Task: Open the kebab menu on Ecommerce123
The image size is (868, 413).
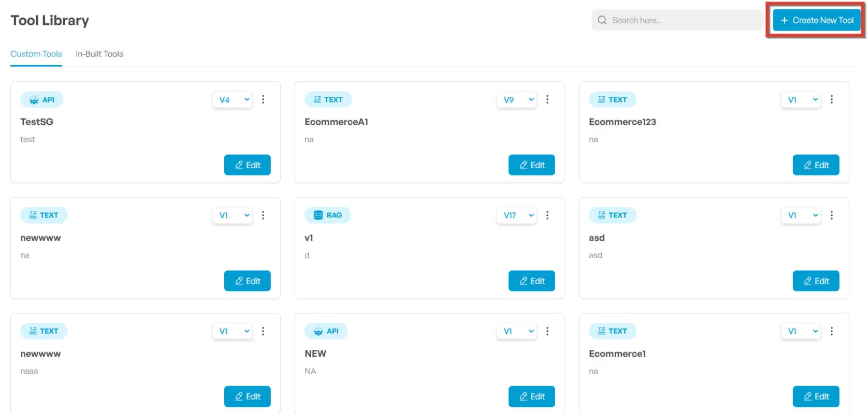Action: coord(832,99)
